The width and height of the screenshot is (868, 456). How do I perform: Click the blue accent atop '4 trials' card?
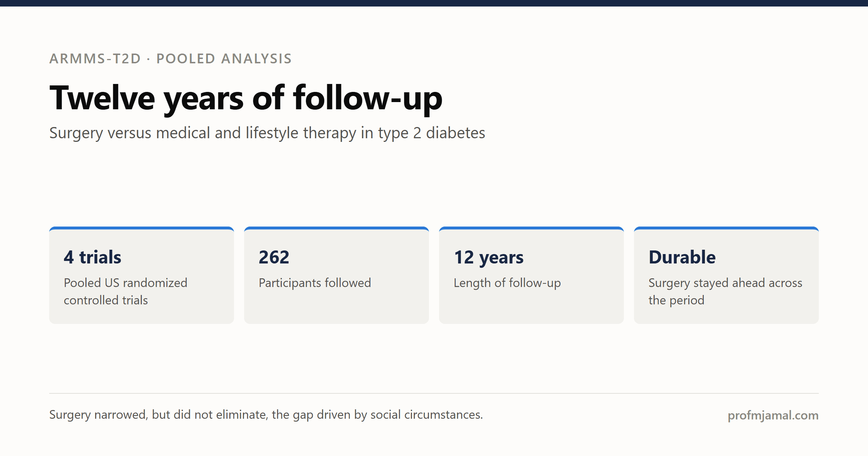[x=141, y=228]
